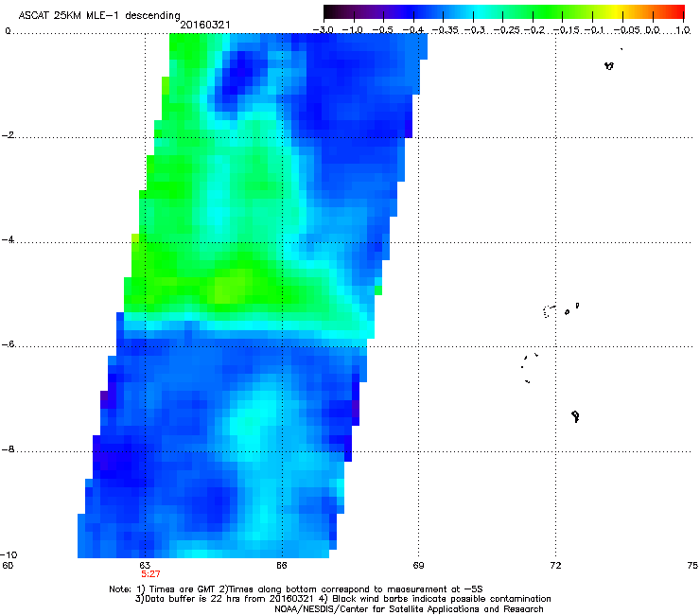Click the color bar label "-0.2"

tap(534, 30)
